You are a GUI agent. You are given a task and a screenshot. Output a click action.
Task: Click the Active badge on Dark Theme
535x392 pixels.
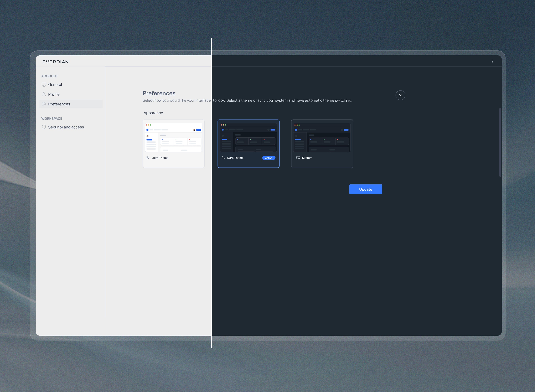point(269,158)
